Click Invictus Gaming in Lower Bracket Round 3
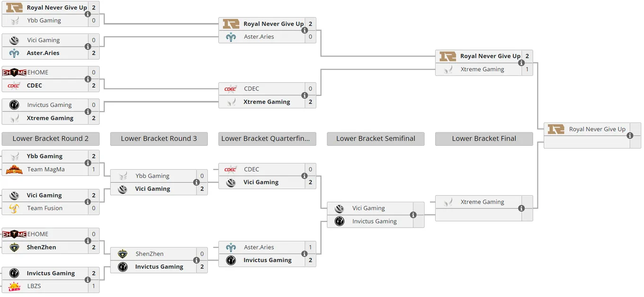The height and width of the screenshot is (297, 644). click(x=159, y=267)
